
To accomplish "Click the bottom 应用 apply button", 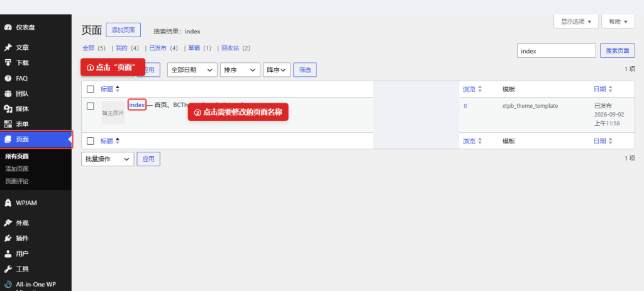I will tap(148, 159).
